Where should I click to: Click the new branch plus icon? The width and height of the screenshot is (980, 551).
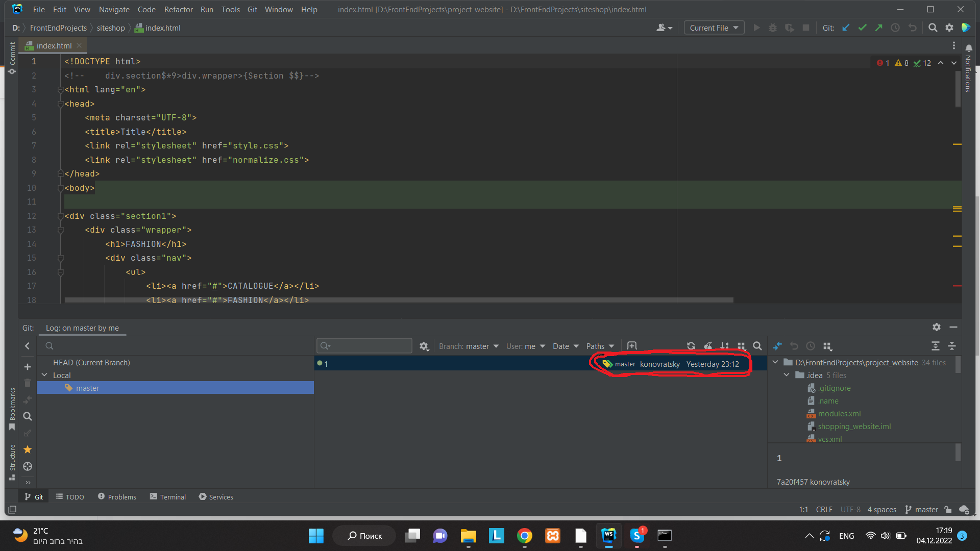point(28,367)
